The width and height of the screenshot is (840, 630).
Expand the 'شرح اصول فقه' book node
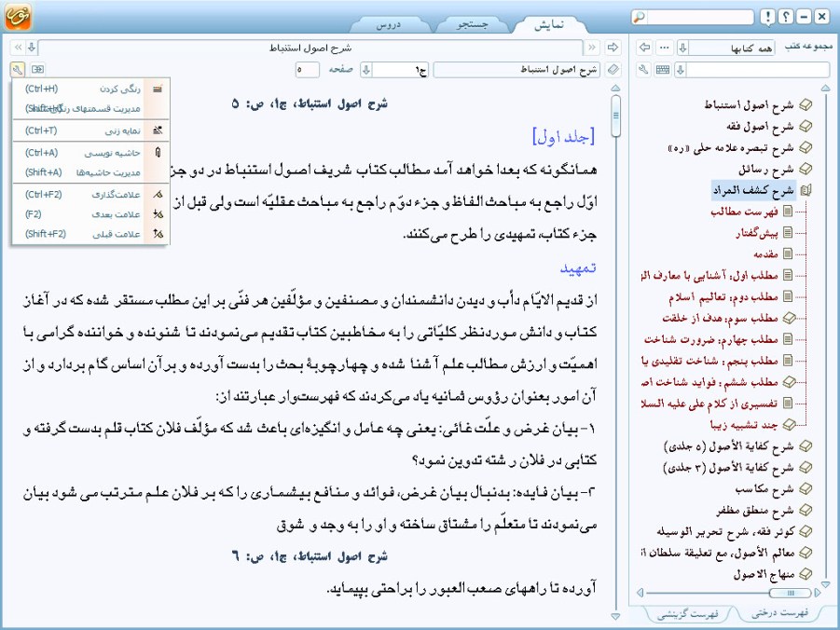coord(806,126)
